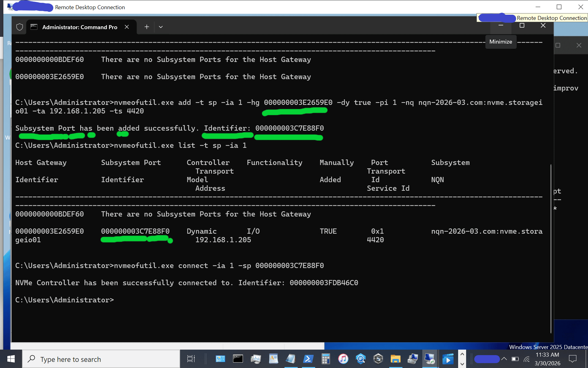Open the clock showing 11:33 AM
Screen dimensions: 588x368
coord(548,359)
